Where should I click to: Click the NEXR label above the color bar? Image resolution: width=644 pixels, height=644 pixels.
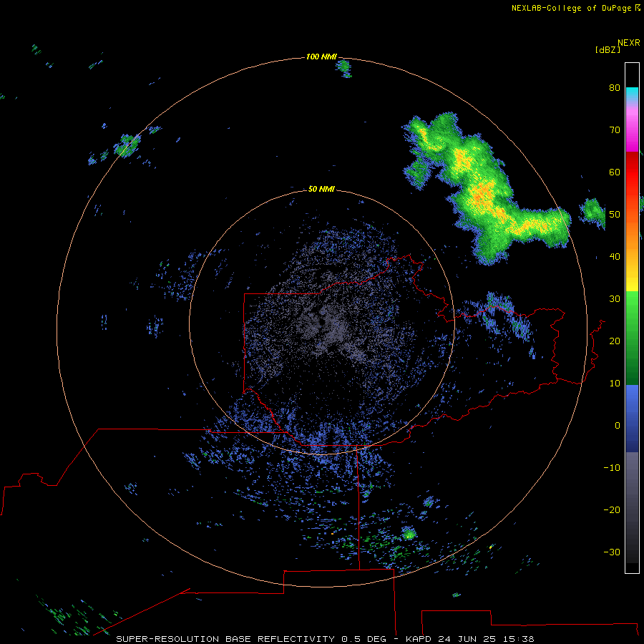pos(629,43)
